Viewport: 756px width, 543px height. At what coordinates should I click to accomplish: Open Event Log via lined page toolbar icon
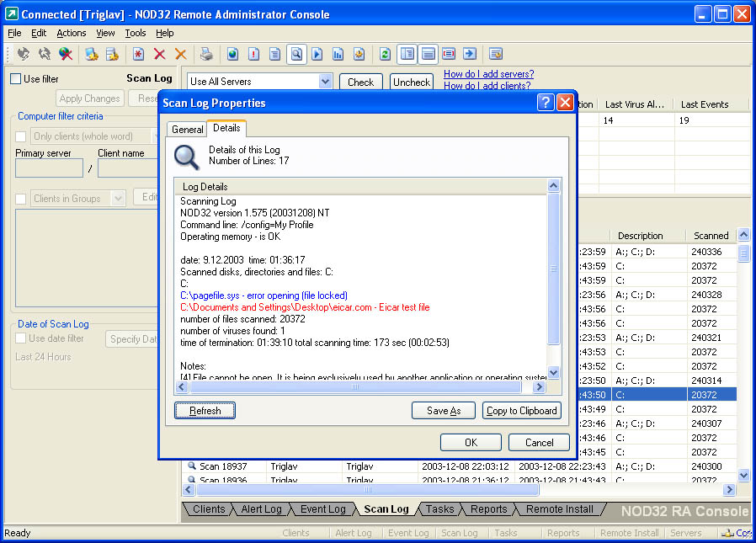click(x=274, y=54)
